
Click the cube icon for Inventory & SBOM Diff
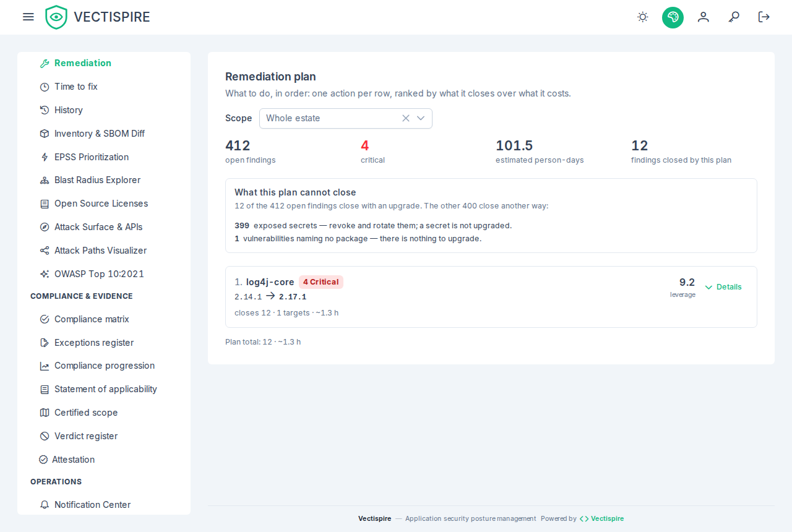pos(45,134)
